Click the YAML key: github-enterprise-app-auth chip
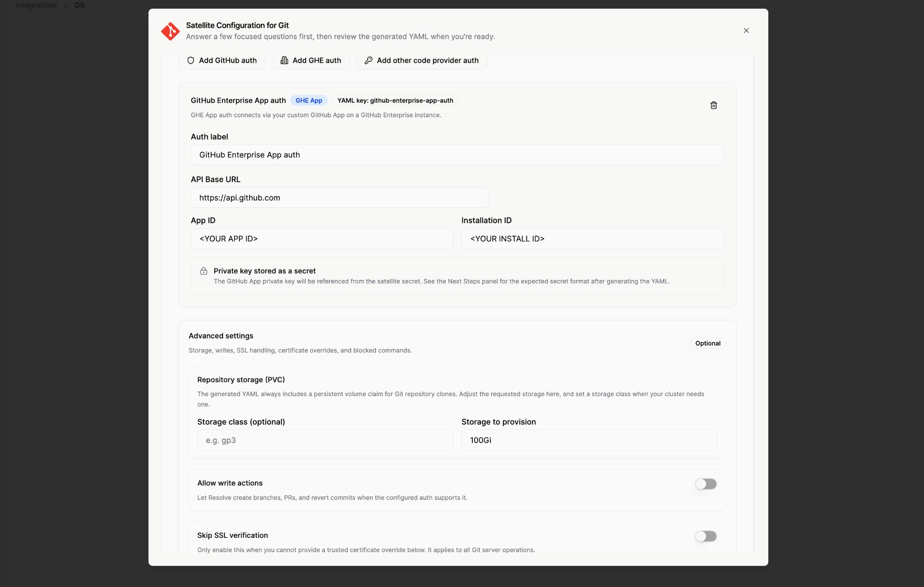The width and height of the screenshot is (924, 587). 395,101
